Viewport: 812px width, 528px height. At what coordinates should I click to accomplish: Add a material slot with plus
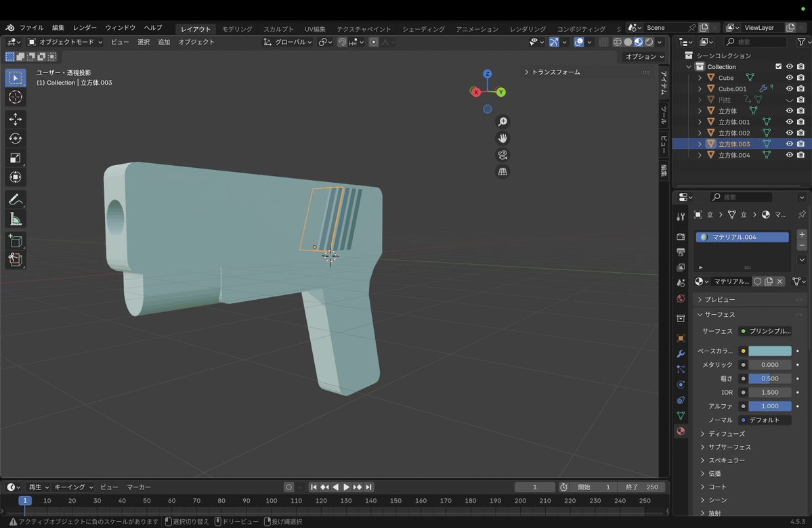(x=802, y=234)
